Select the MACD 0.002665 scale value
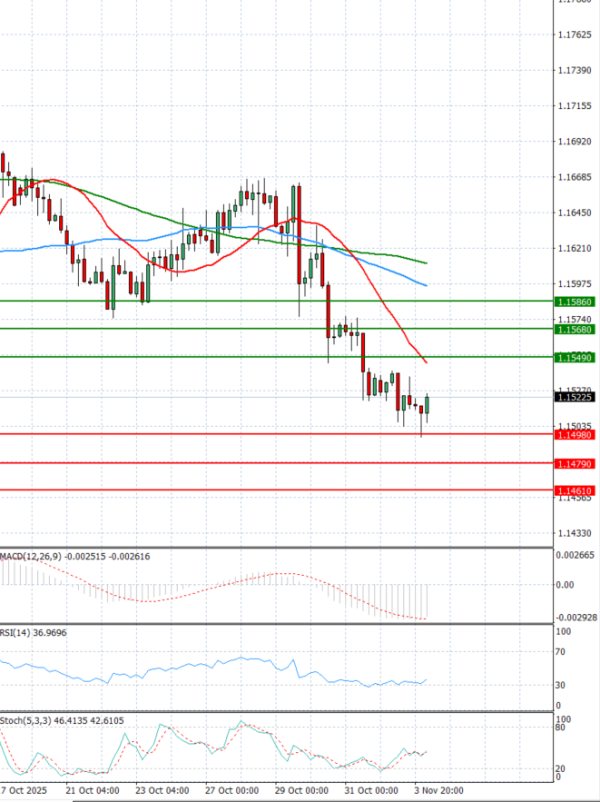This screenshot has height=802, width=600. coord(574,554)
